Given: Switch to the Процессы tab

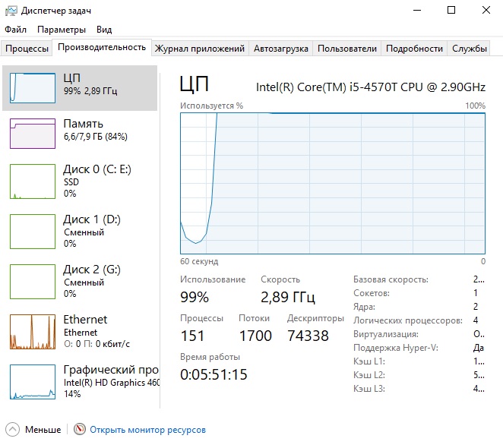Looking at the screenshot, I should pos(27,49).
